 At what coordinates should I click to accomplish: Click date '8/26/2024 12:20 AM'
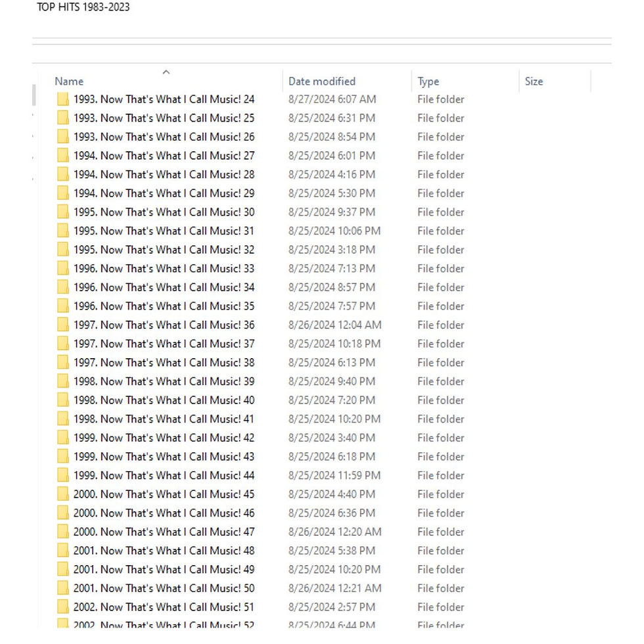[x=334, y=532]
